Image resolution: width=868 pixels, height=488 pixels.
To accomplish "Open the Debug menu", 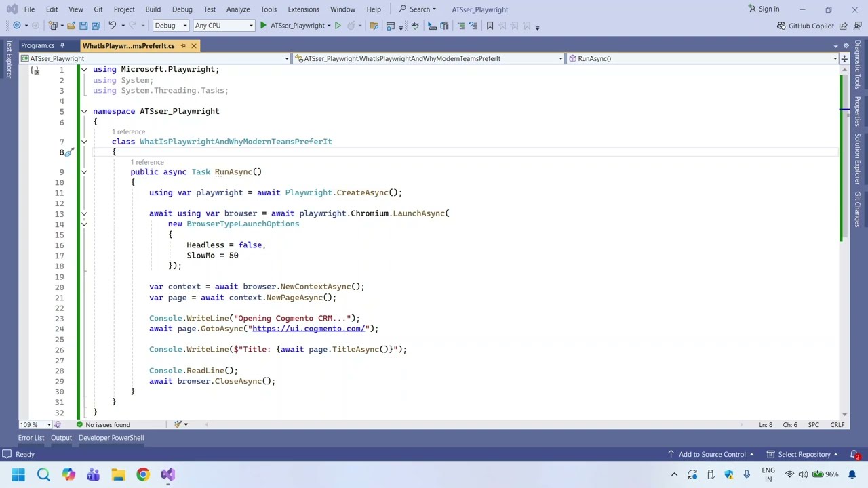I will point(182,9).
